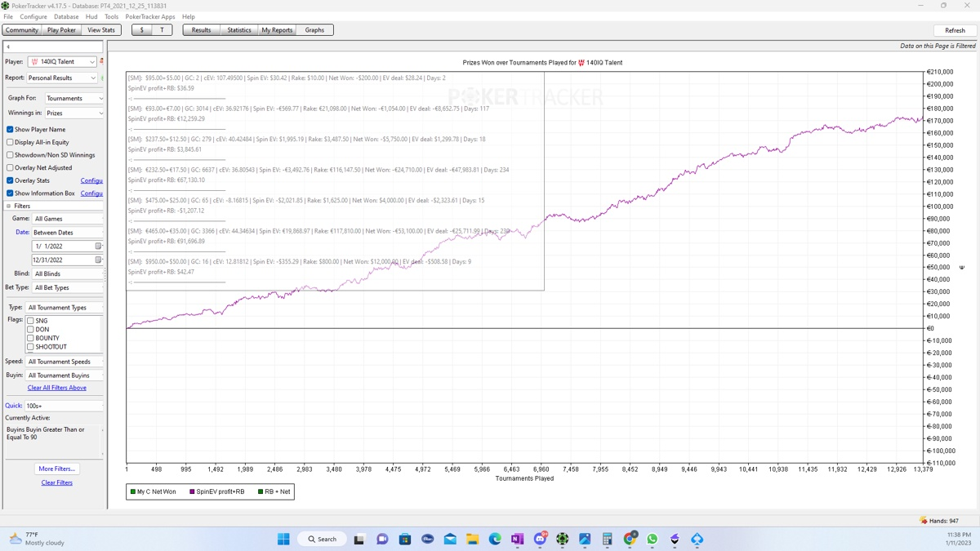Open File Explorer from the taskbar
This screenshot has width=980, height=551.
[472, 539]
